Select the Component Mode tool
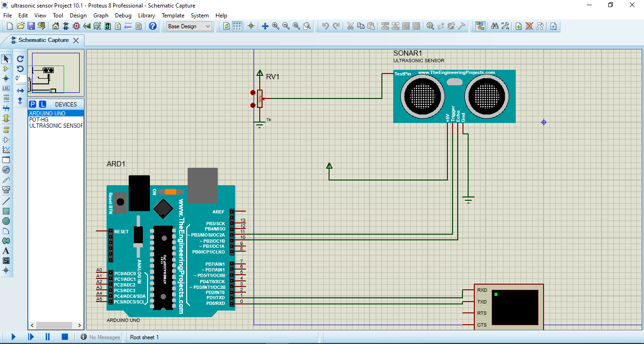 coord(6,69)
